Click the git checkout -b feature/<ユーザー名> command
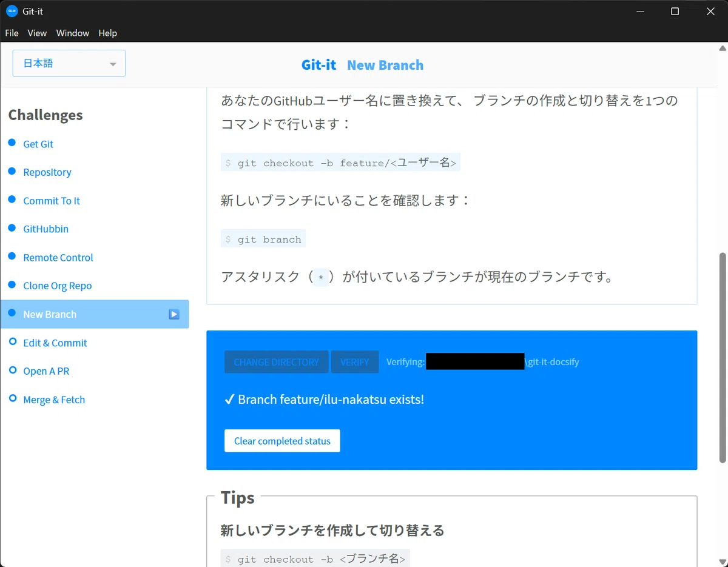The image size is (728, 567). click(340, 163)
